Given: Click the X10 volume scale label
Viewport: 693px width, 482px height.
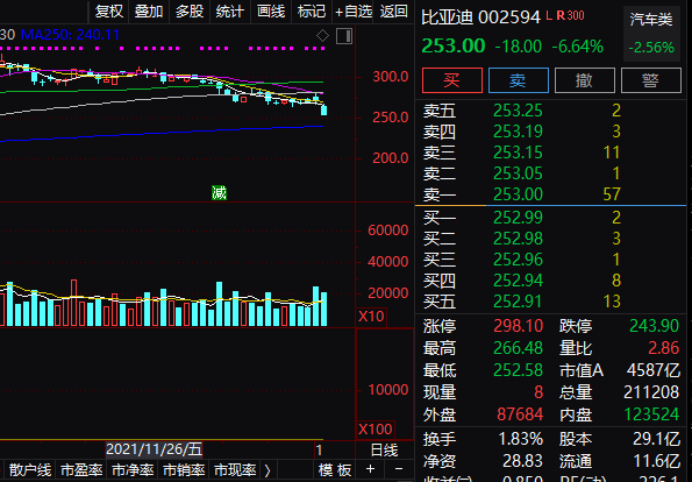Looking at the screenshot, I should pos(371,316).
